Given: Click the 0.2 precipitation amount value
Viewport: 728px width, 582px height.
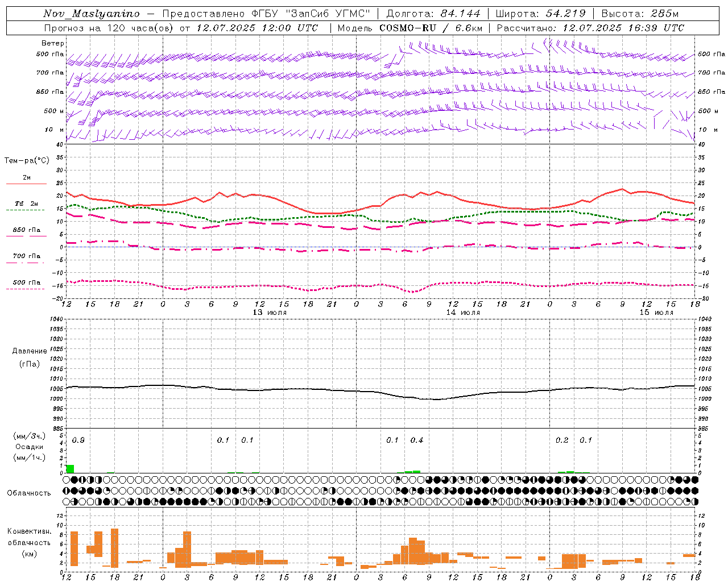Looking at the screenshot, I should coord(562,440).
